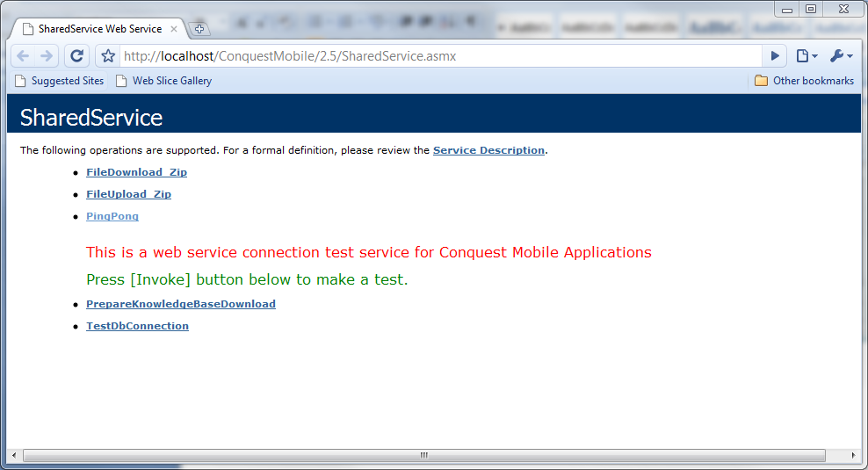
Task: Open a new tab
Action: [199, 29]
